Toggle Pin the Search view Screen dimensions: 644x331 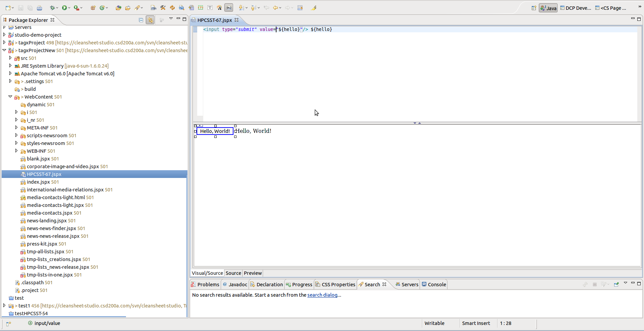point(616,285)
